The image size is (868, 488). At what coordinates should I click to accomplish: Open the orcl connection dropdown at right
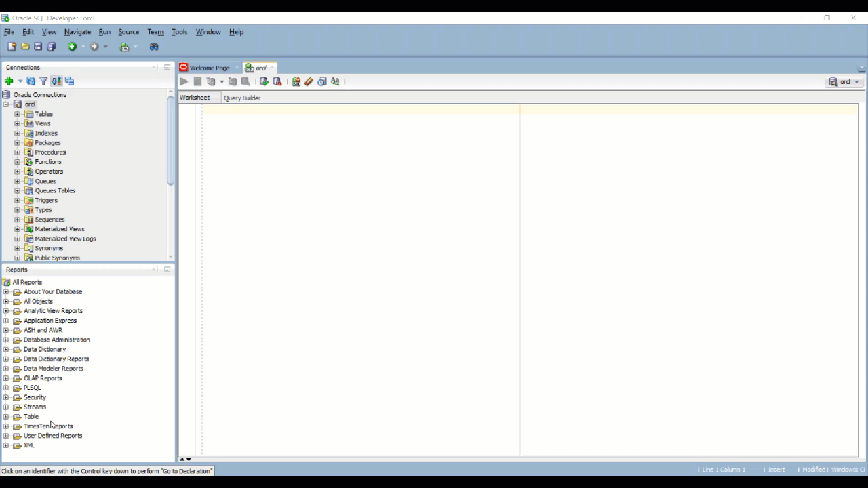coord(844,81)
